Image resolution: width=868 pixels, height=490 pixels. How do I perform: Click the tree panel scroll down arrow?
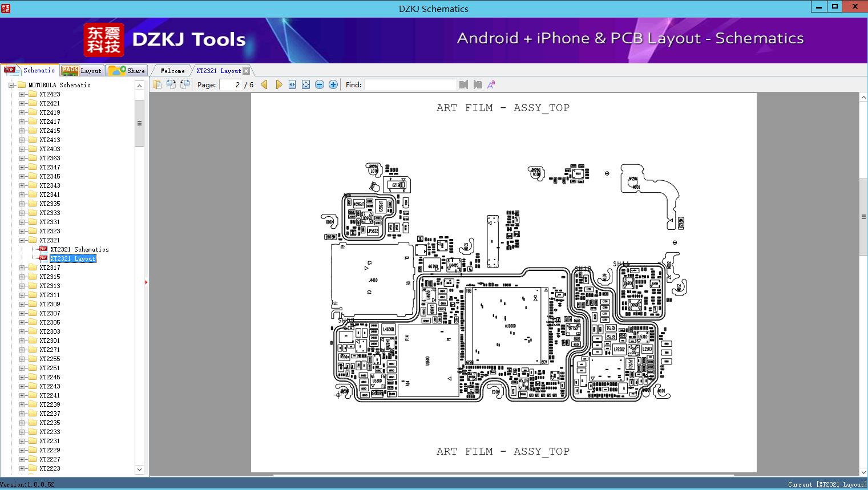pyautogui.click(x=139, y=469)
